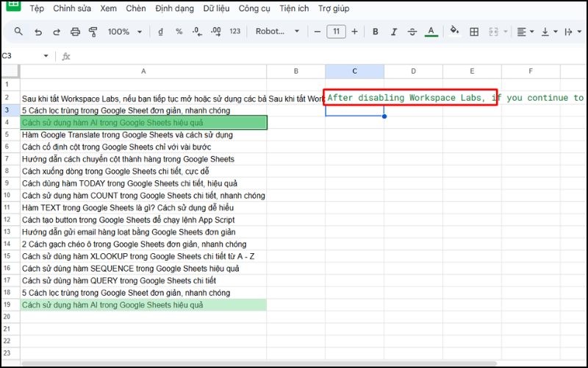Select row 23 header
The image size is (588, 368).
click(x=7, y=353)
